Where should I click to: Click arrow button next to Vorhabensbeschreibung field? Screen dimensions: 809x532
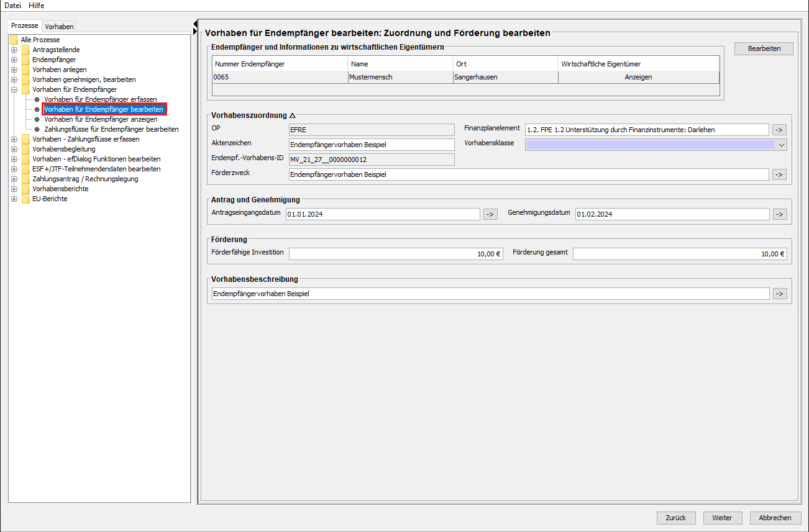coord(780,294)
